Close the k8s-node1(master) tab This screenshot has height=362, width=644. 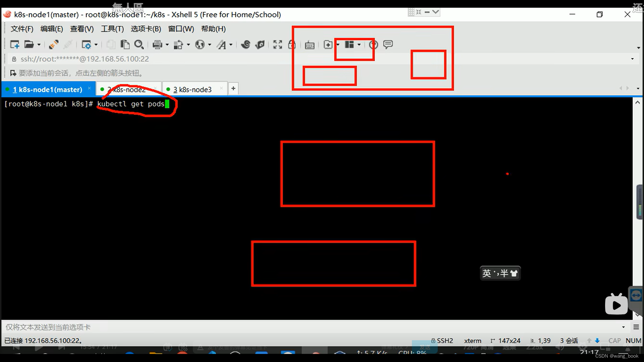(89, 88)
